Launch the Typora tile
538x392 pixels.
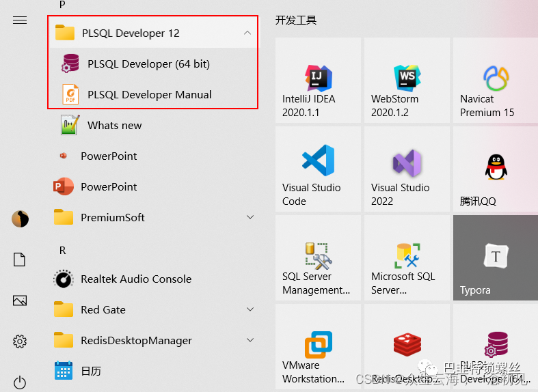pos(496,257)
